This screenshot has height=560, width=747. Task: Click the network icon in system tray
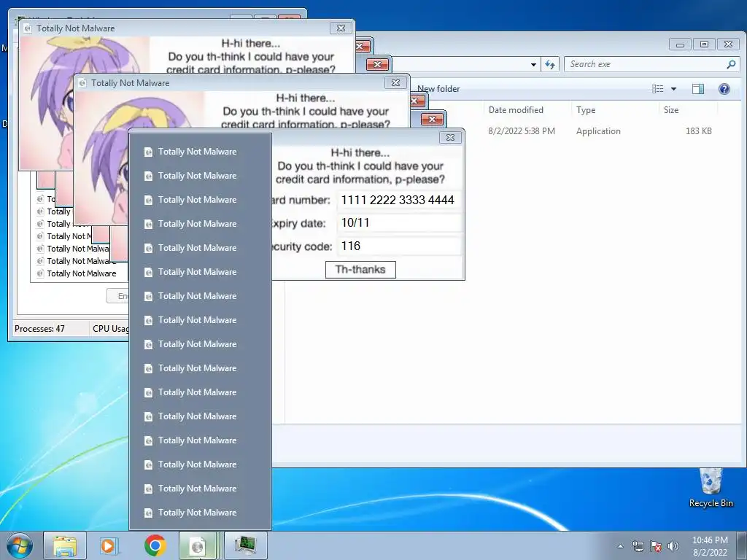click(x=638, y=546)
